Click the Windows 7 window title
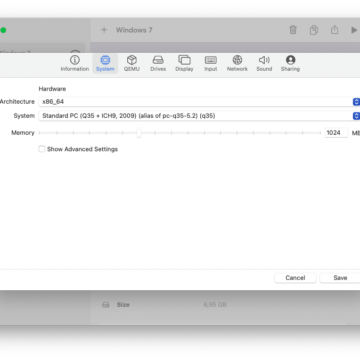The width and height of the screenshot is (360, 360). [x=134, y=30]
